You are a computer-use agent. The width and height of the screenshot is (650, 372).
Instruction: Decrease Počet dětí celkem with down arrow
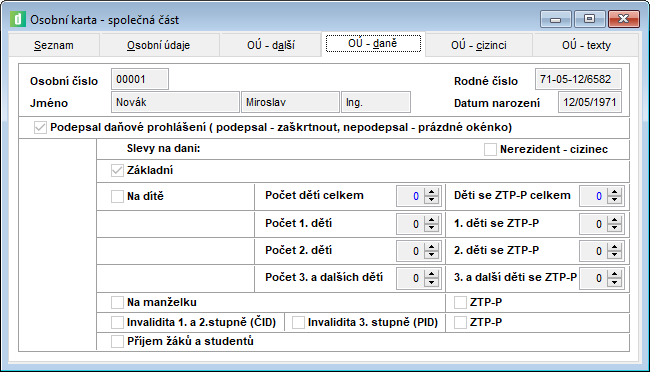click(432, 200)
